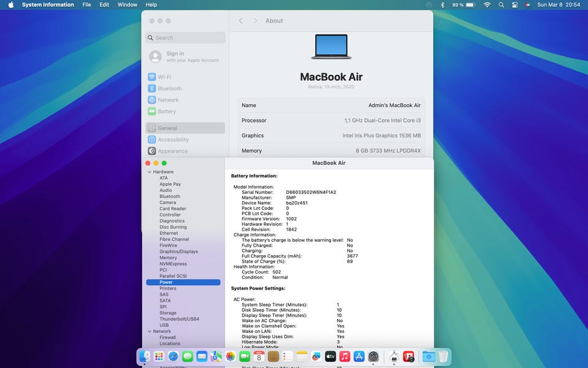
Task: Select Storage in hardware list
Action: pyautogui.click(x=168, y=313)
